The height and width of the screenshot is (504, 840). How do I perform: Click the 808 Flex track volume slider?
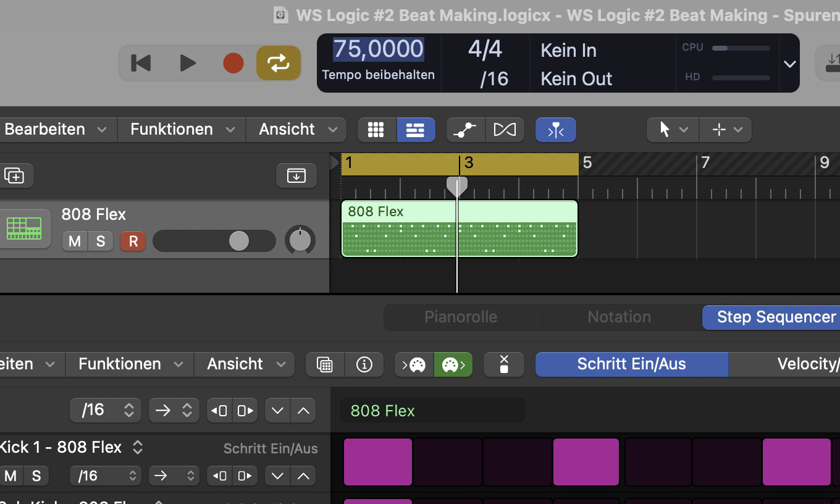tap(214, 241)
